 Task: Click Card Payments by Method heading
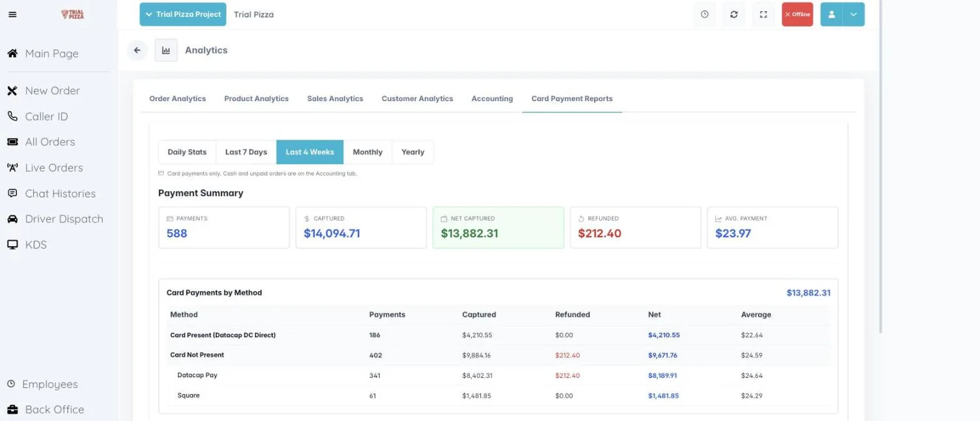[x=214, y=292]
